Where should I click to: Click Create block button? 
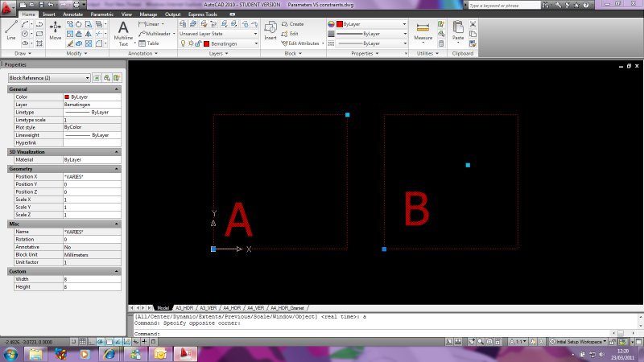293,24
